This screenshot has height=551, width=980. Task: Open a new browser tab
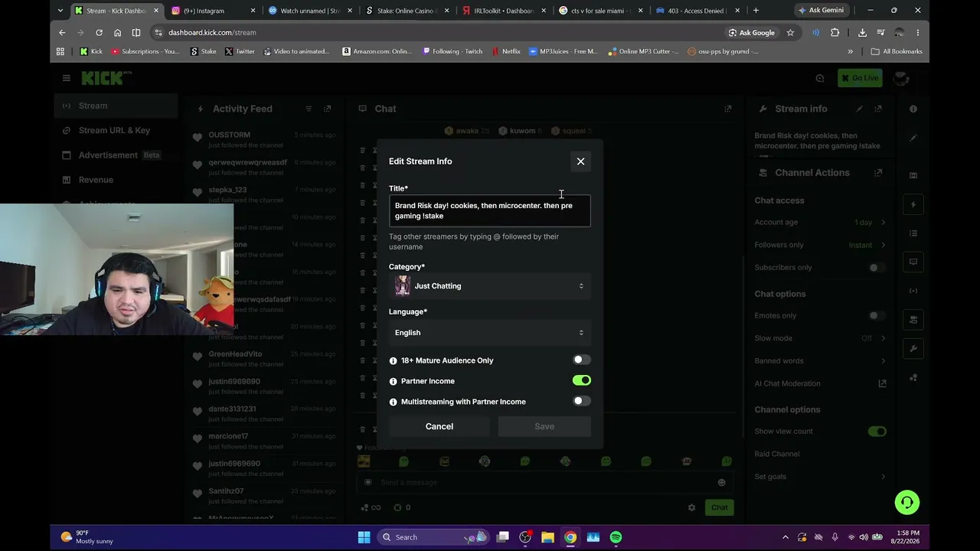(756, 11)
